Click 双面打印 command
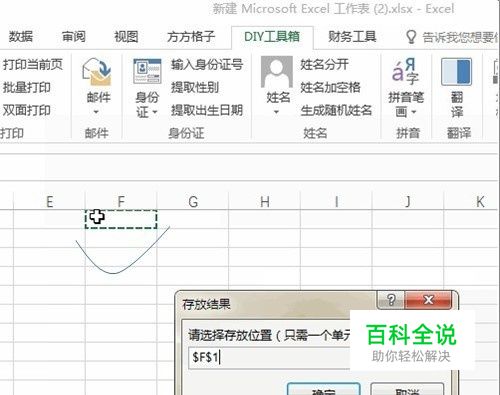This screenshot has height=395, width=500. 27,110
